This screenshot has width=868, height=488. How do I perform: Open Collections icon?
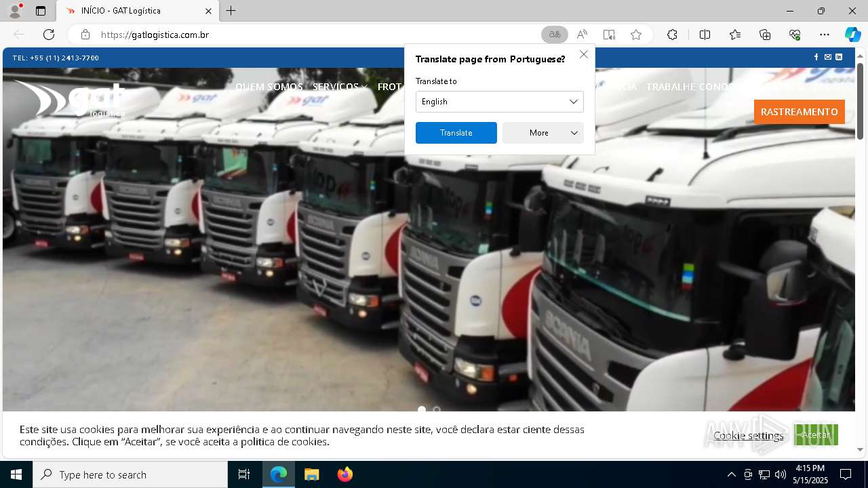765,35
